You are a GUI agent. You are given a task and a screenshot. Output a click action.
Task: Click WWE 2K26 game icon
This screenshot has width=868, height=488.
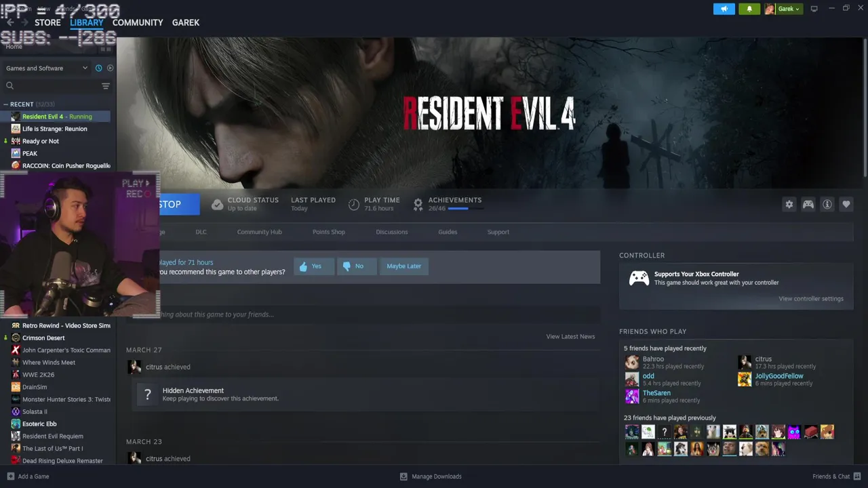pyautogui.click(x=16, y=374)
